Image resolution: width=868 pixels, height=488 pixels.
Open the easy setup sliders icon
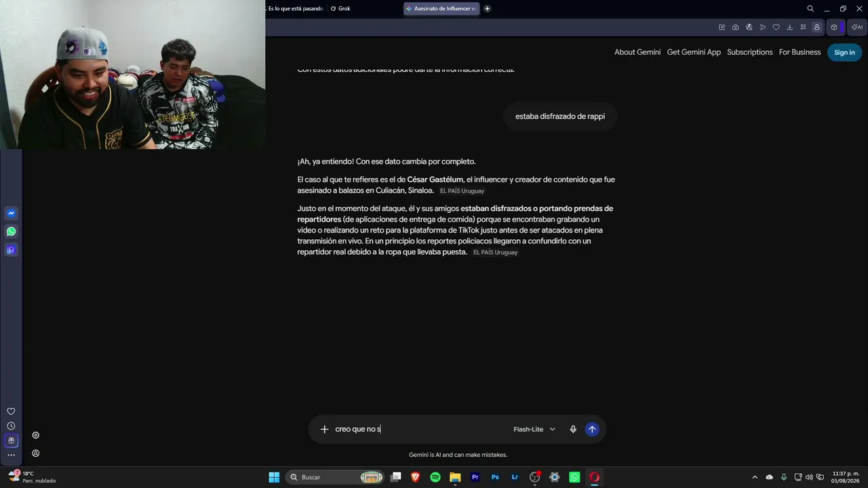click(804, 27)
